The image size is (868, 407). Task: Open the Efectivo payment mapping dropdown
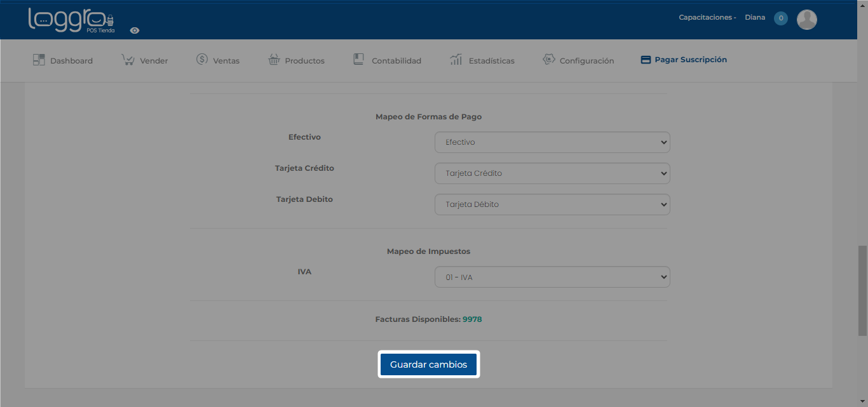tap(552, 142)
